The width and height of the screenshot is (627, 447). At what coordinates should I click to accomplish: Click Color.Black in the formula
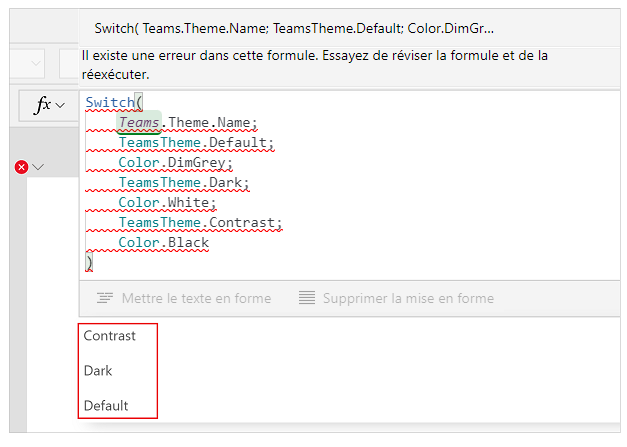pyautogui.click(x=164, y=242)
